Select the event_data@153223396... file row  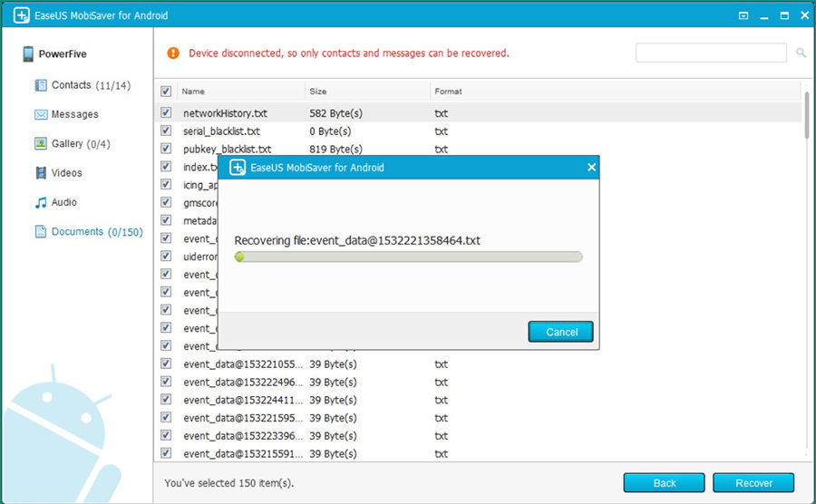click(479, 435)
